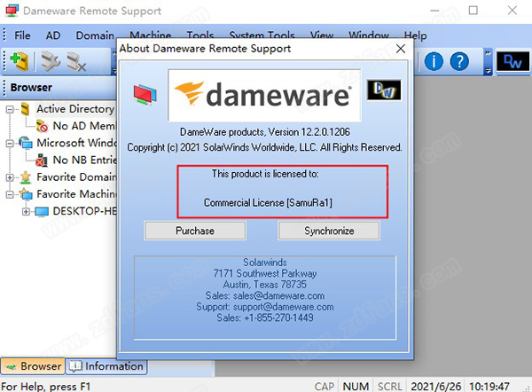The height and width of the screenshot is (392, 532).
Task: Click the 10:19:47 time in status bar
Action: coord(489,387)
